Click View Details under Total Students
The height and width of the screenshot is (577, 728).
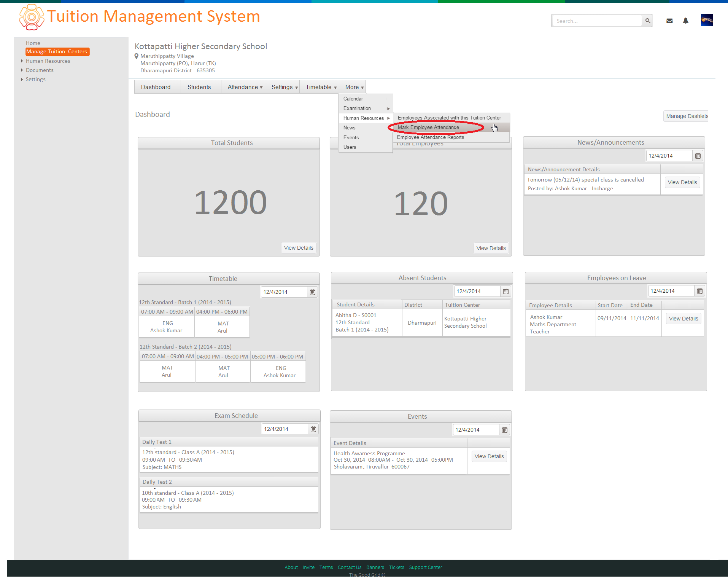[x=299, y=248]
